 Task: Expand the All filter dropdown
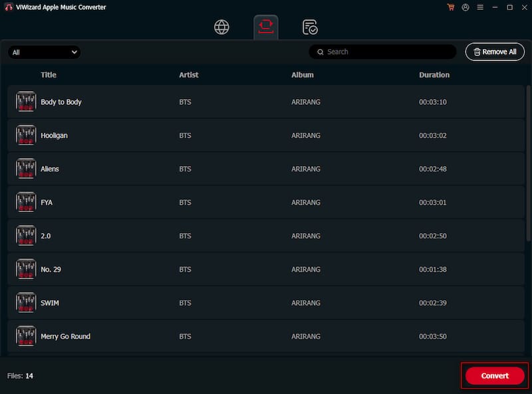coord(44,52)
